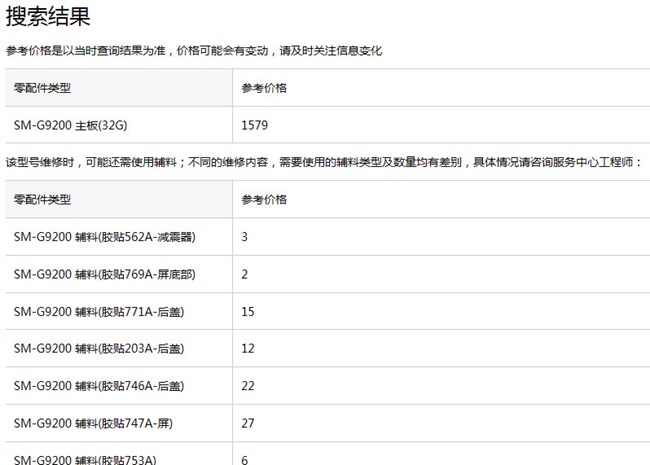Click the 胶贴771A-后盖 part row
Image resolution: width=650 pixels, height=465 pixels.
(x=99, y=312)
